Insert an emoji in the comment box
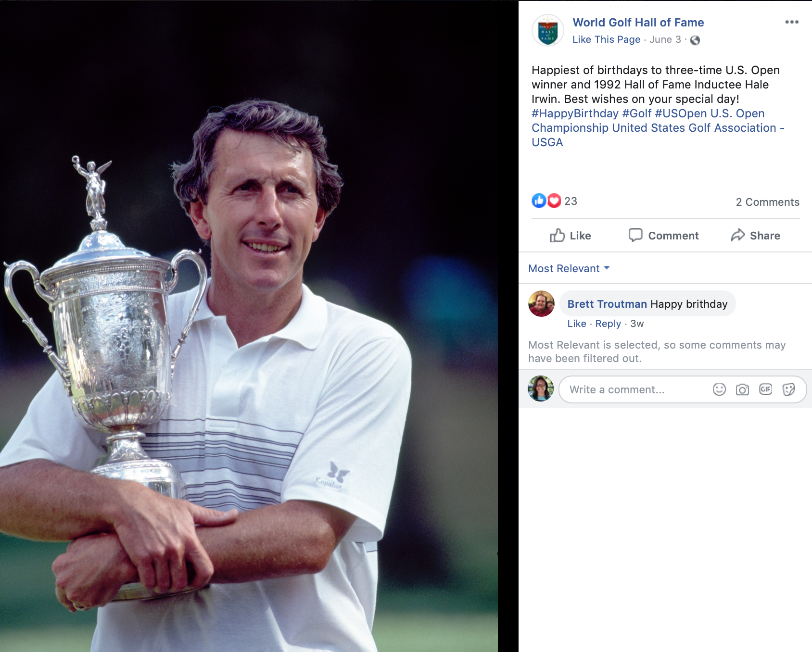Image resolution: width=812 pixels, height=652 pixels. [x=719, y=389]
